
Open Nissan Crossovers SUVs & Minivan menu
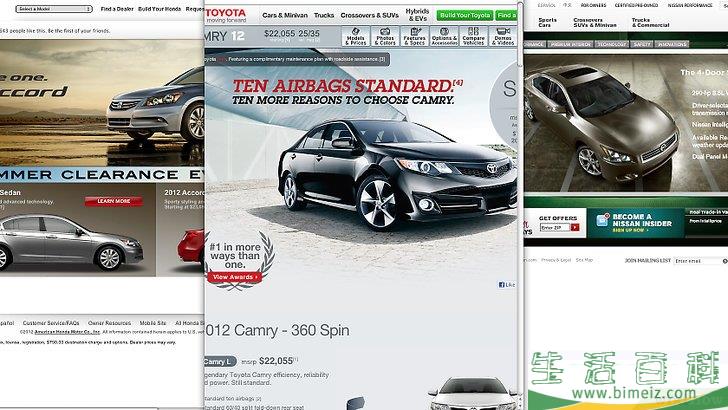[x=595, y=22]
